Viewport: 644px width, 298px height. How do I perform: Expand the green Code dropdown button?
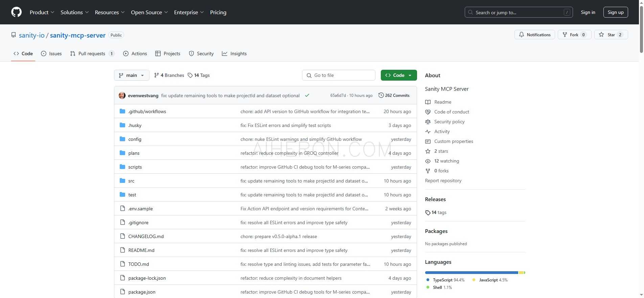coord(398,75)
